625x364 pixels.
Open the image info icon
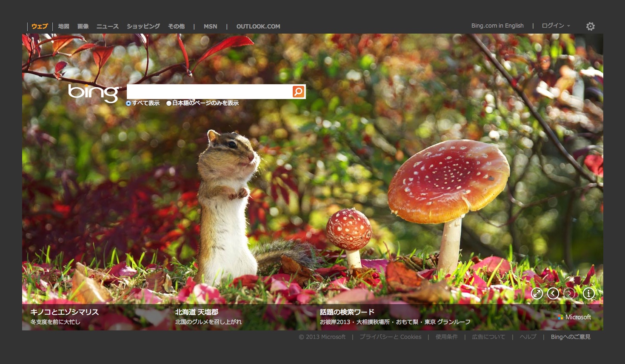click(x=588, y=293)
